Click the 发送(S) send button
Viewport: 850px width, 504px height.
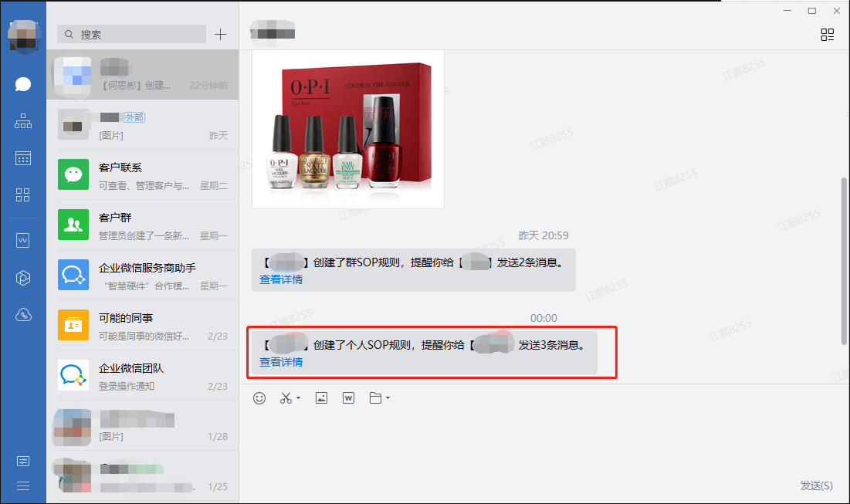click(x=816, y=485)
